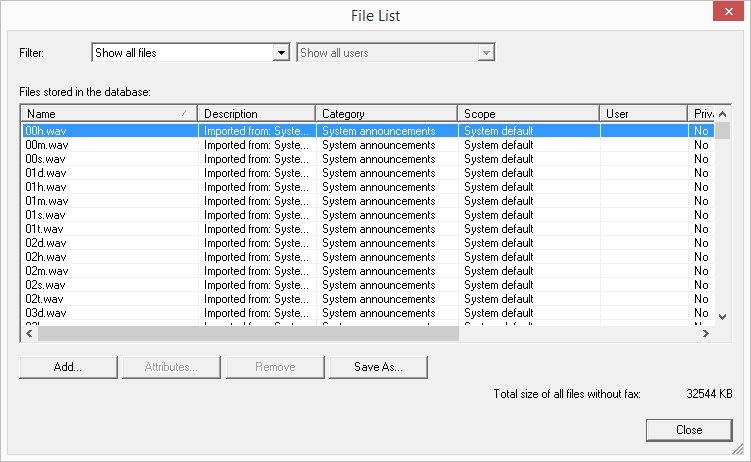Click the Add... button
This screenshot has height=462, width=751.
click(x=68, y=367)
